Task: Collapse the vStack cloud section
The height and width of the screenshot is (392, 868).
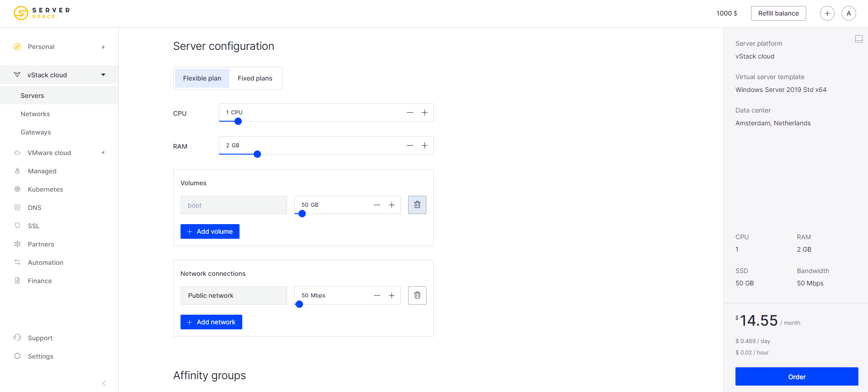Action: 103,75
